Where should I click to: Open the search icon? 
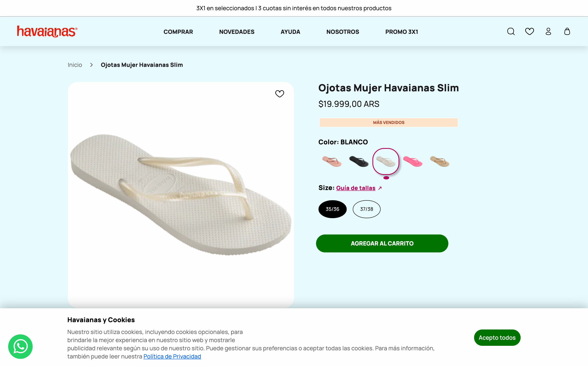[511, 32]
